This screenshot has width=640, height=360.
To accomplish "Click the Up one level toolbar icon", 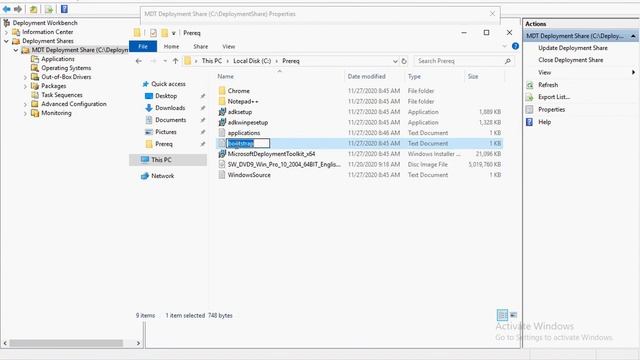I will point(33,9).
